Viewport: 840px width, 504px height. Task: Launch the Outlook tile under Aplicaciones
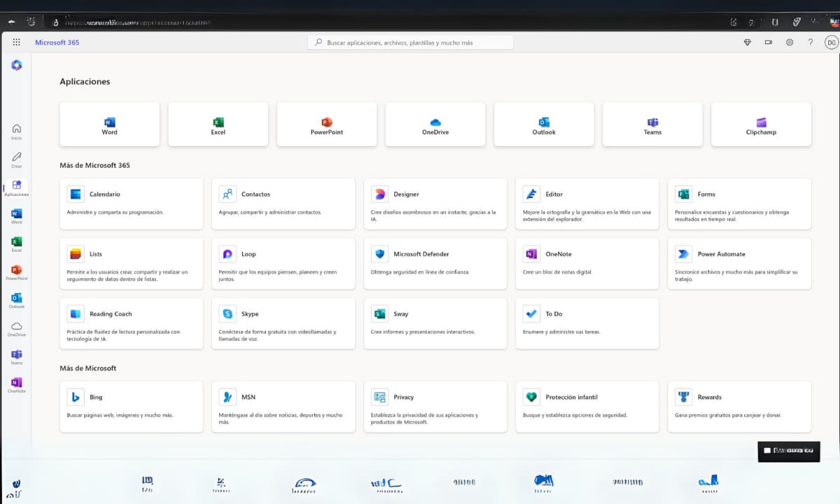tap(544, 125)
